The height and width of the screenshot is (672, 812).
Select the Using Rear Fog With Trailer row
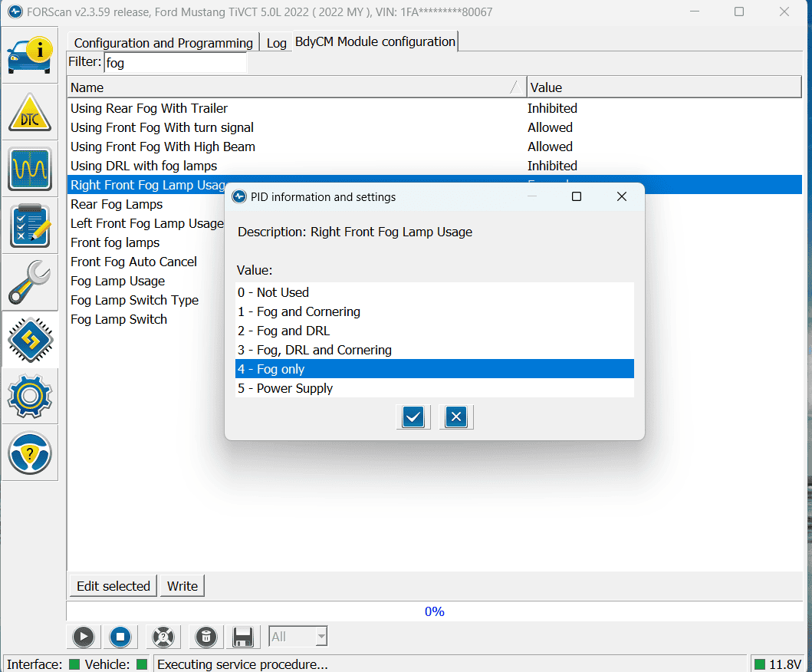point(434,108)
